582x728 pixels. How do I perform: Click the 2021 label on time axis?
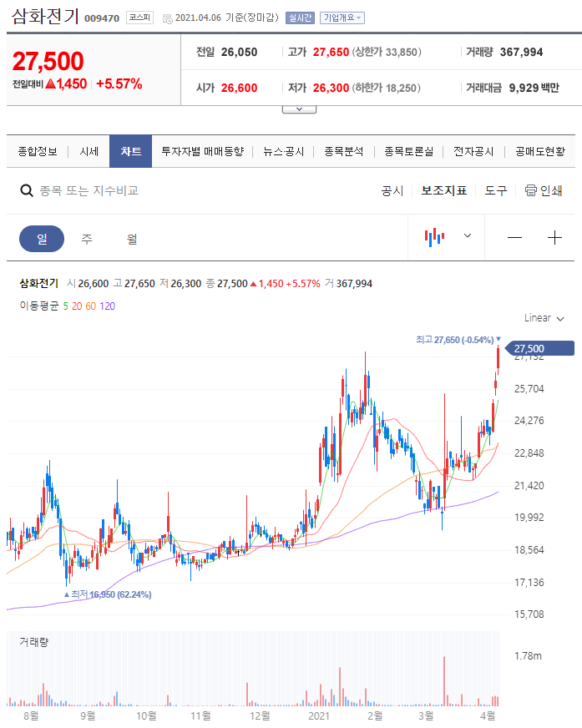319,716
